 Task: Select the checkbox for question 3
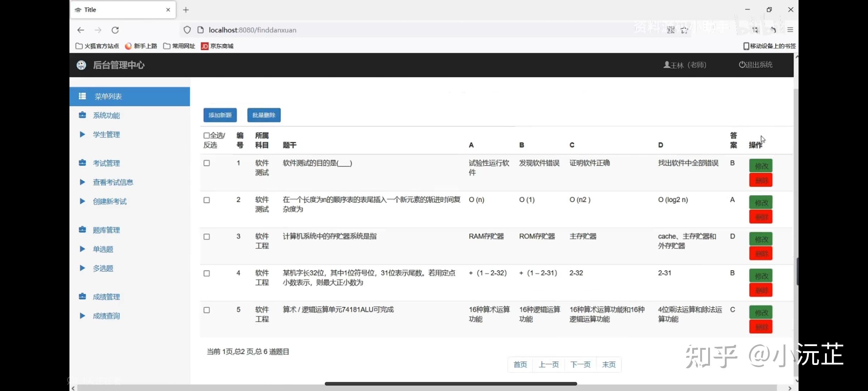[x=207, y=236]
